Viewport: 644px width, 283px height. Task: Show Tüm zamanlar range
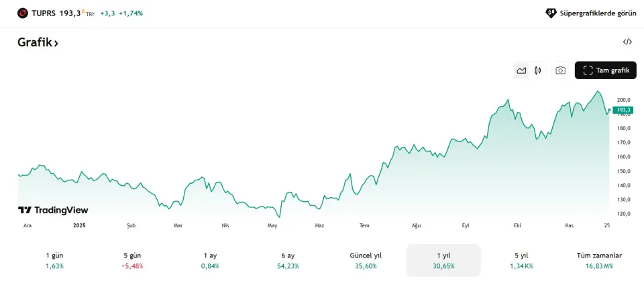coord(599,260)
